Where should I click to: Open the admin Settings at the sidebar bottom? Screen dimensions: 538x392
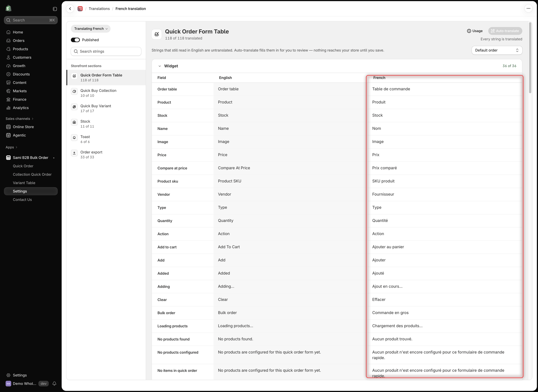[31, 375]
